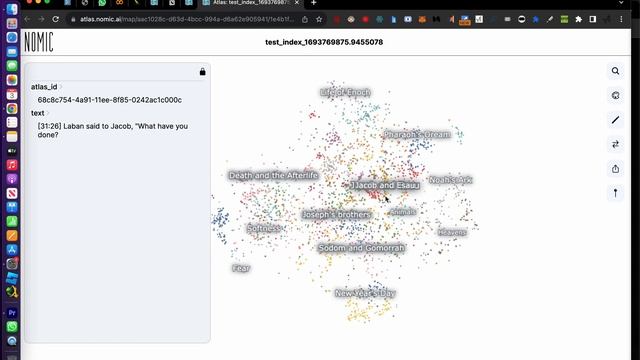Click the 'Joseph's brothers' label

[337, 215]
